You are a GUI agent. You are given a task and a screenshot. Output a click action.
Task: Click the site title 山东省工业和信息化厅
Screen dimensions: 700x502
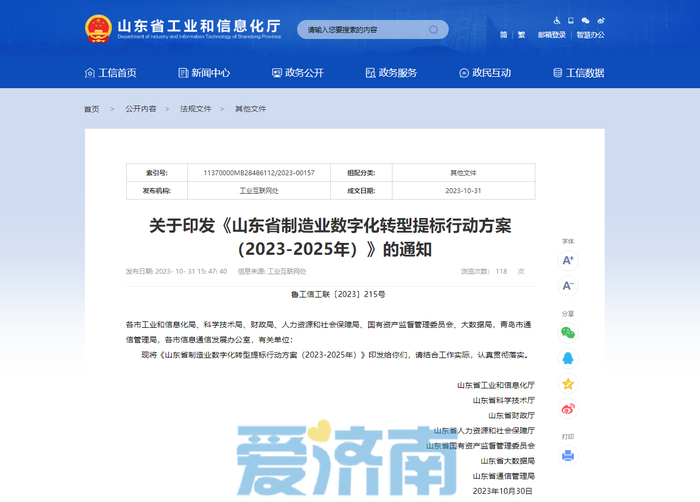pyautogui.click(x=199, y=26)
